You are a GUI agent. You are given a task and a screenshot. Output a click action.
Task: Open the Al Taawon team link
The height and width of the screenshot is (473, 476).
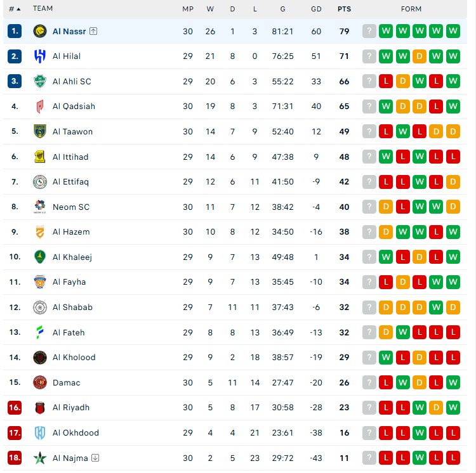pyautogui.click(x=72, y=132)
